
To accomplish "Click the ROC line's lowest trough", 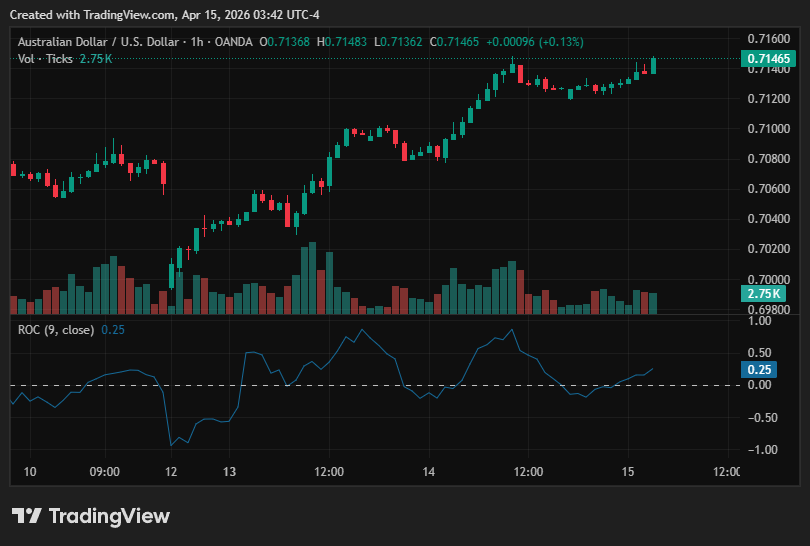I will 171,445.
